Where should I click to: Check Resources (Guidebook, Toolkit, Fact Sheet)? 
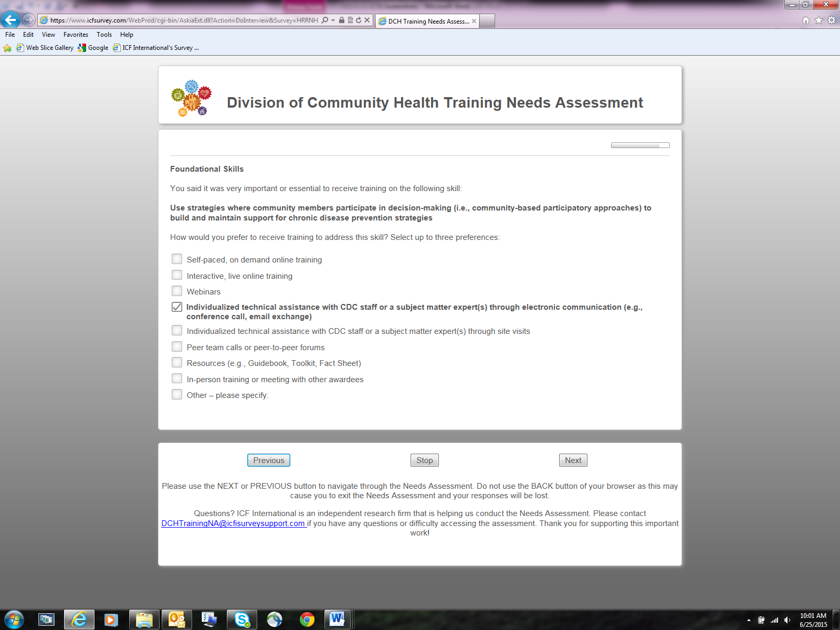(177, 362)
